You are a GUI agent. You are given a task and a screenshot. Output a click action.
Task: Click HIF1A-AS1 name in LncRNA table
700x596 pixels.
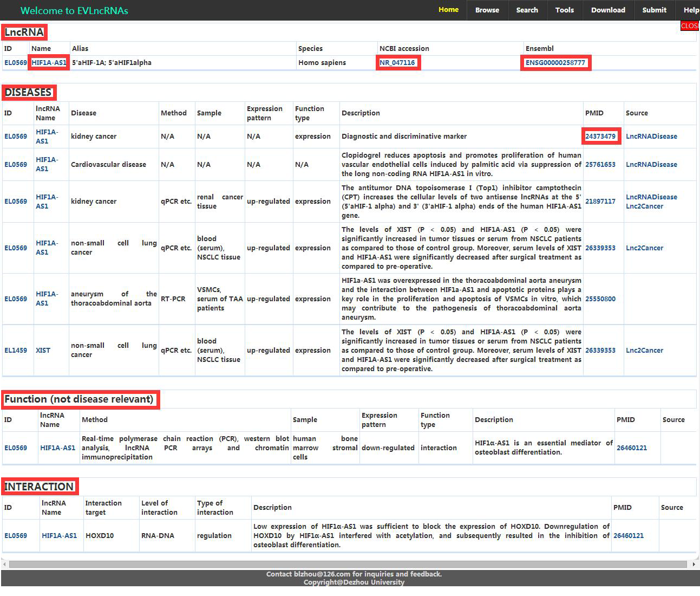click(x=49, y=62)
